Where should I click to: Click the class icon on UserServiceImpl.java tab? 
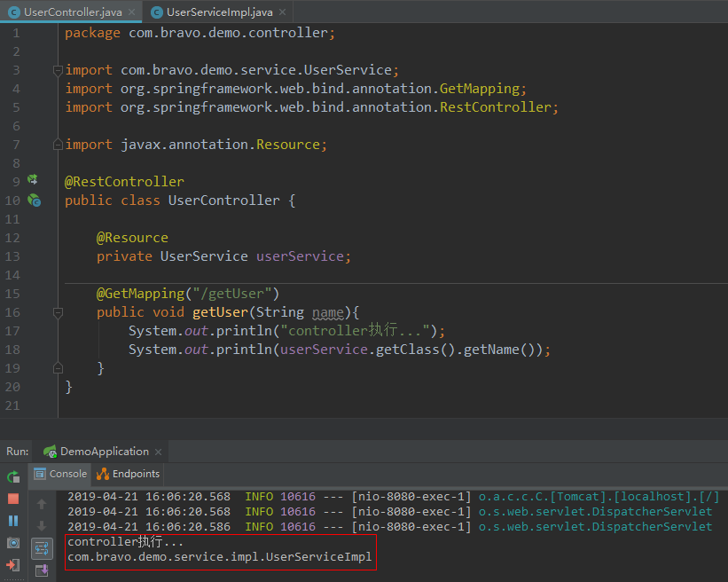[157, 12]
